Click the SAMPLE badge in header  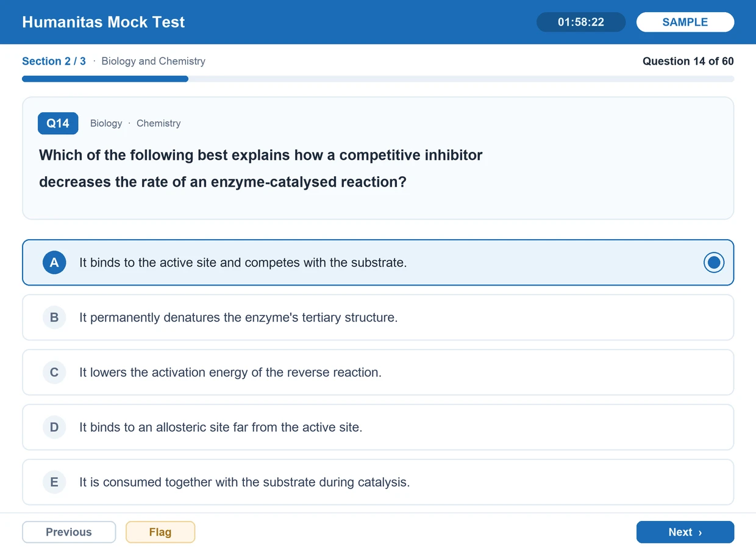pos(685,22)
